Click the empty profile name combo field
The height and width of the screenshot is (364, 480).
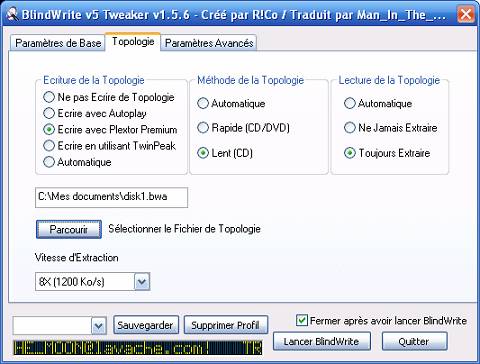pyautogui.click(x=52, y=325)
